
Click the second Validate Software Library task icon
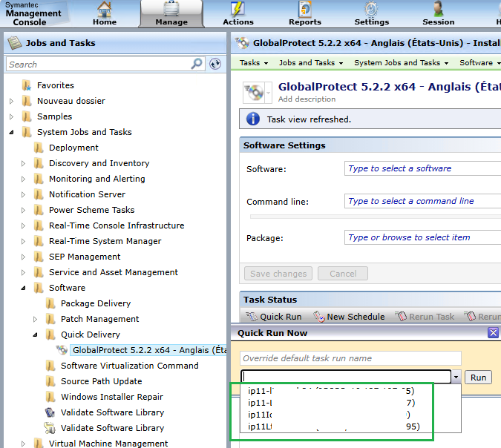tap(50, 428)
